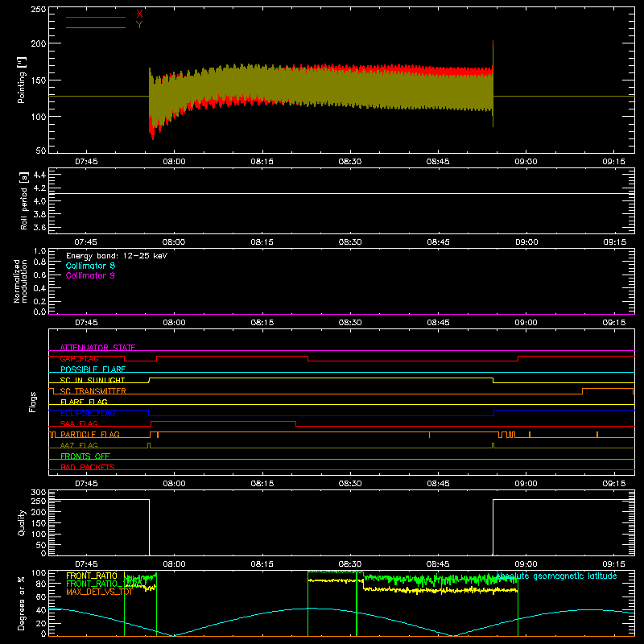Click the red 'BAD_PACKETS' label
Image resolution: width=644 pixels, height=644 pixels.
click(88, 467)
